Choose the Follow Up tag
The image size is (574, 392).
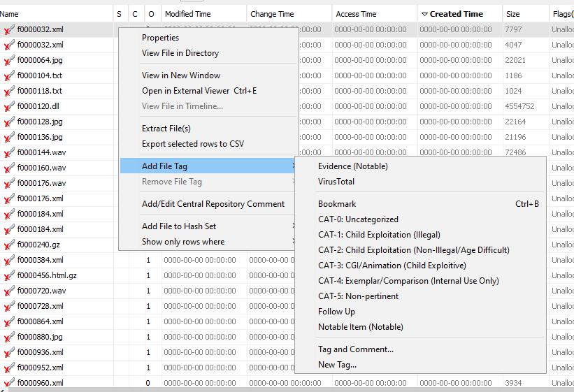[336, 312]
